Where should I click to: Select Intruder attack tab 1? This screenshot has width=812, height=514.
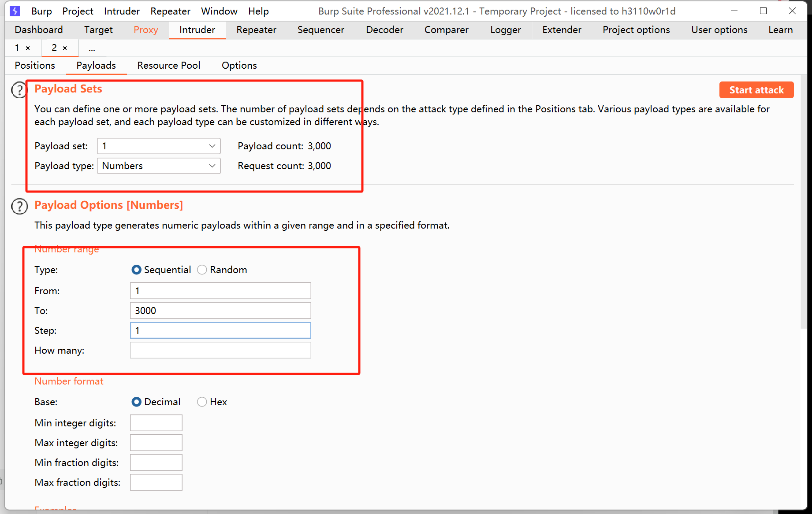click(17, 48)
